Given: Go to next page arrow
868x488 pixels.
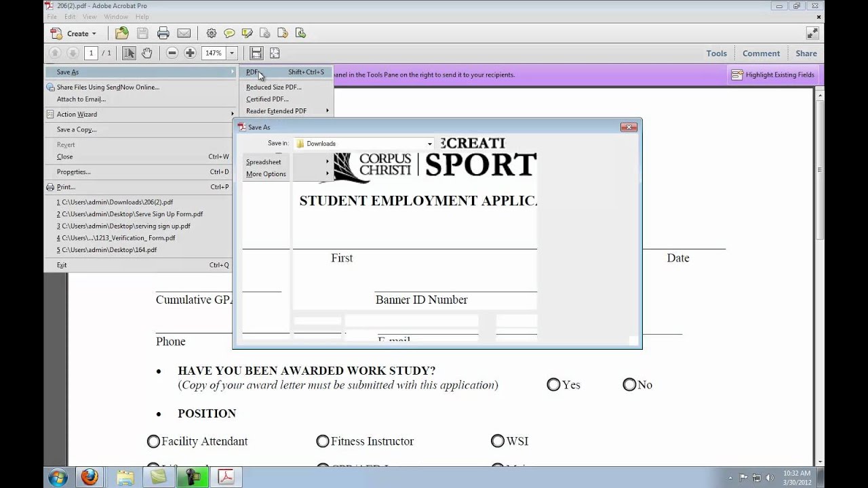Looking at the screenshot, I should coord(73,53).
